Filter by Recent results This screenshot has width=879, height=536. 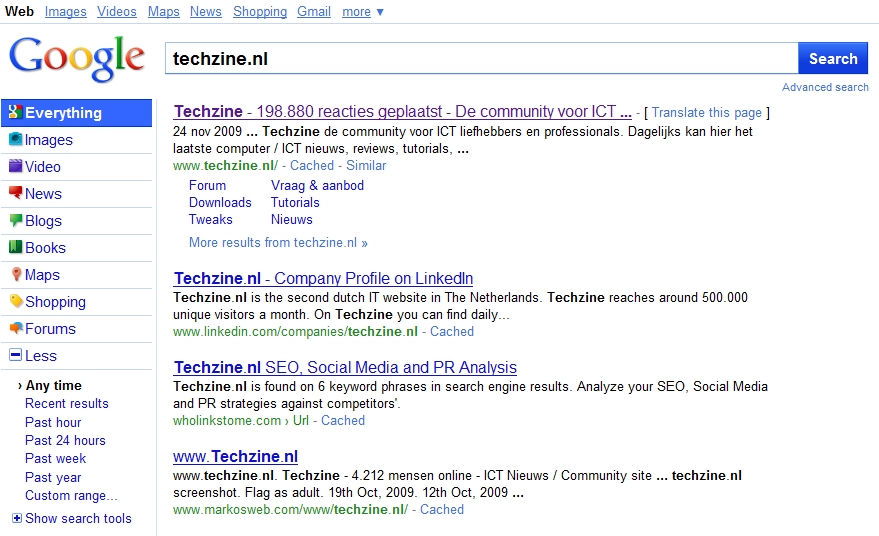pos(67,403)
